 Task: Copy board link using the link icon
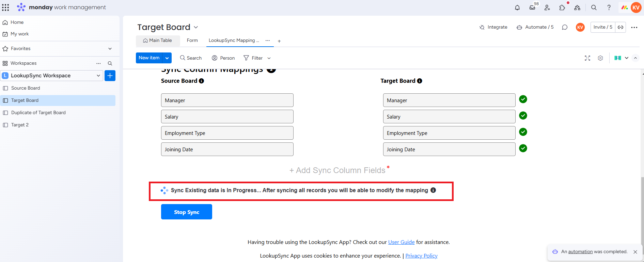point(621,27)
